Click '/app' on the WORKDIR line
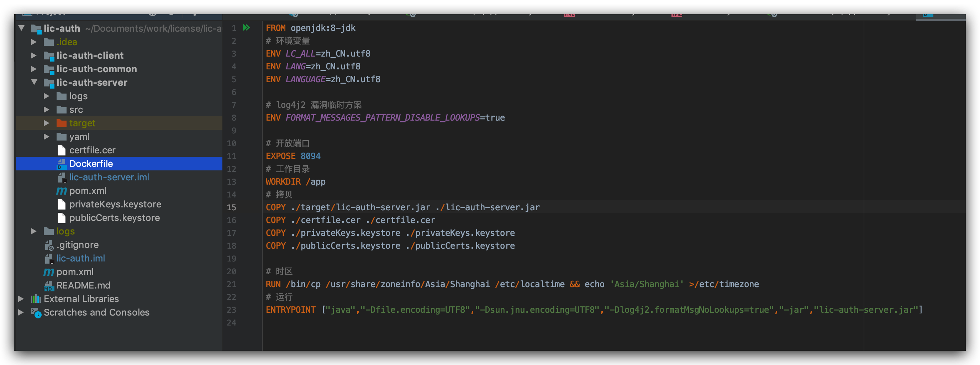Screen dimensions: 980x365 click(315, 182)
